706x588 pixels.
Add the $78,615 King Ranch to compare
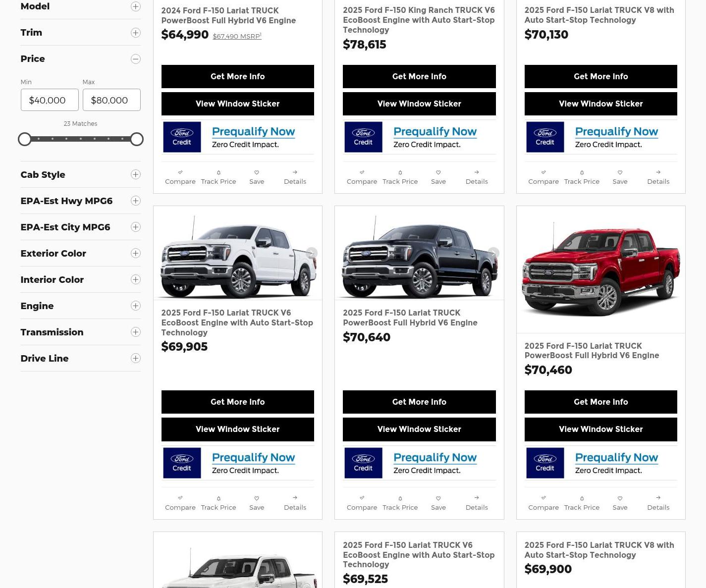coord(362,177)
